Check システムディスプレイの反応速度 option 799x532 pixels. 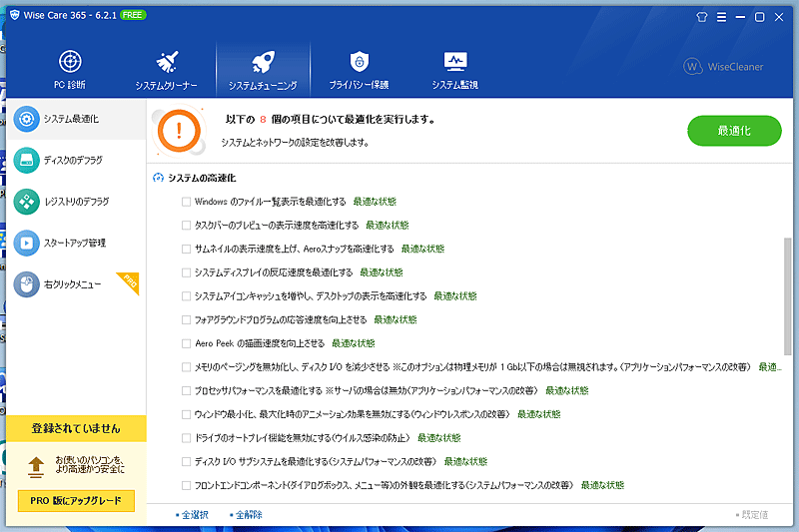[x=186, y=272]
